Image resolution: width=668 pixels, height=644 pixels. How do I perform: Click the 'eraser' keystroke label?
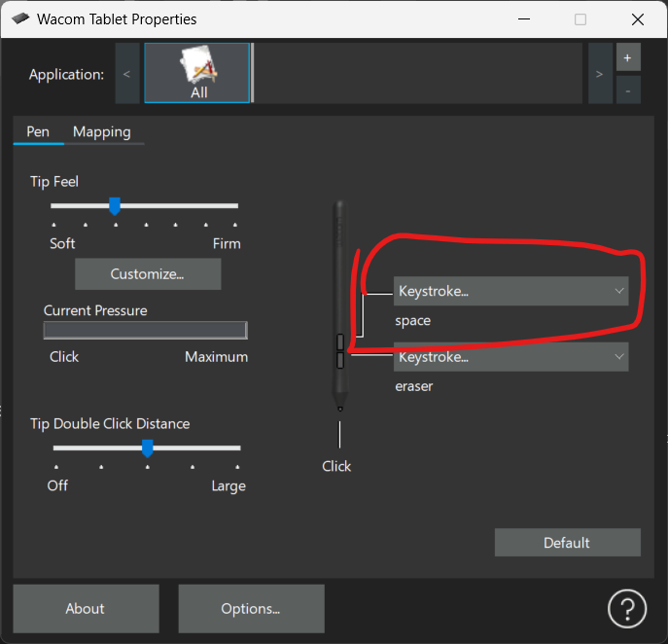413,386
